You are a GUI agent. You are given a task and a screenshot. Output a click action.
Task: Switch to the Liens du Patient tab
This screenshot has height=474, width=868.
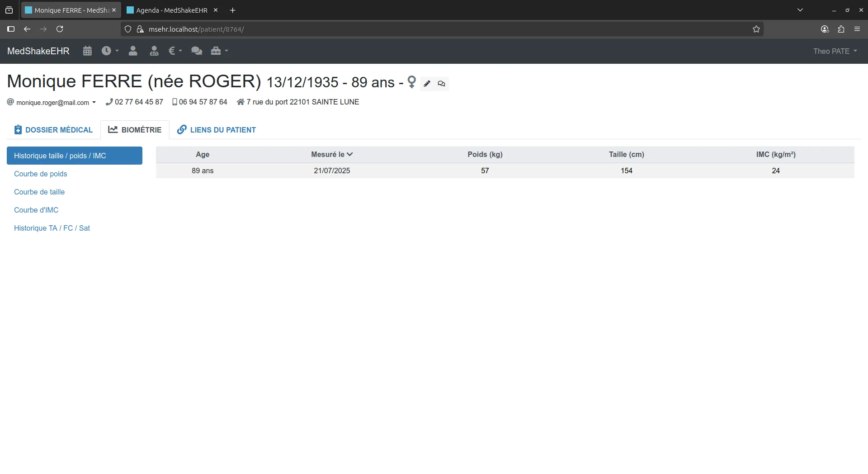tap(217, 130)
